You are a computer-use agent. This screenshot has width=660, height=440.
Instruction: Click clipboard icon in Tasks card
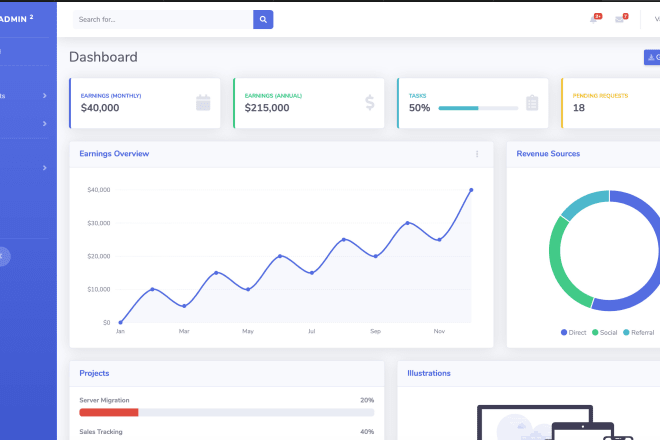point(532,102)
